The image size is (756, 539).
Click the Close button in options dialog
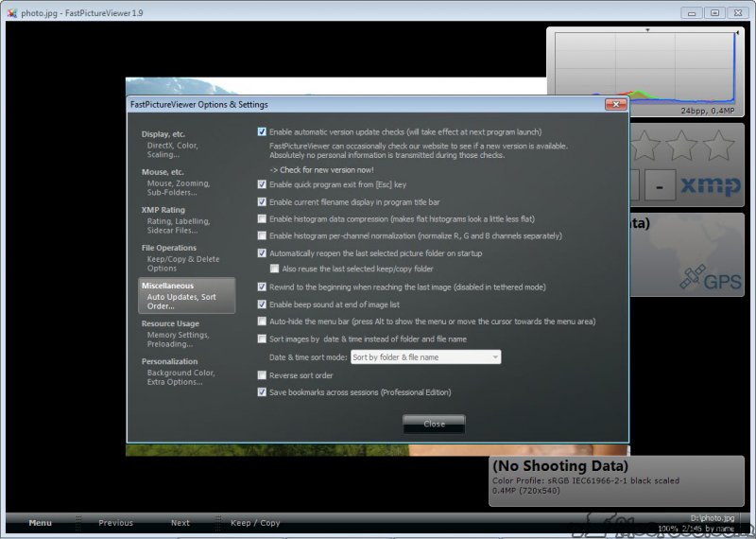[434, 424]
